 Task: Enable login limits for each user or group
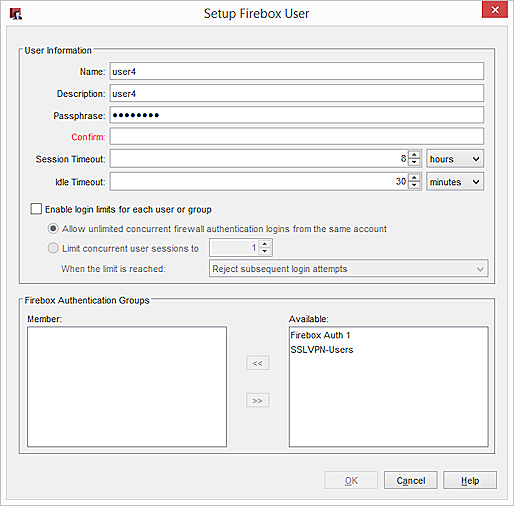(x=36, y=209)
